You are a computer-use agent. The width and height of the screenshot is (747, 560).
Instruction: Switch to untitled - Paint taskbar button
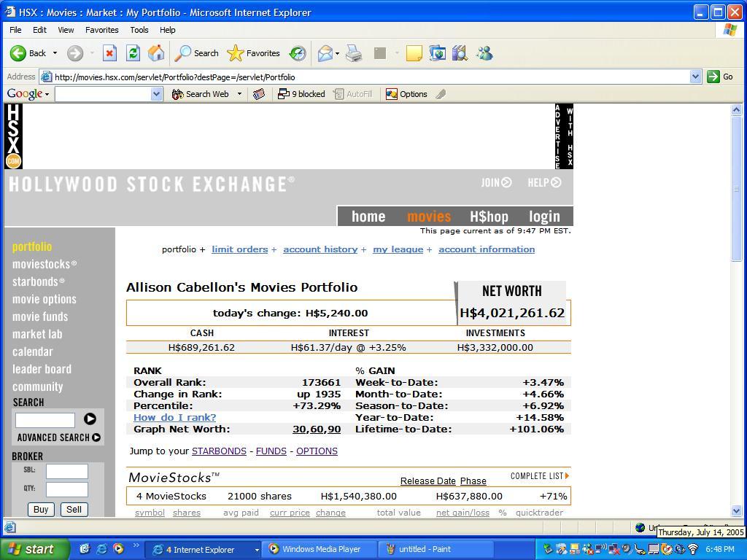(436, 549)
